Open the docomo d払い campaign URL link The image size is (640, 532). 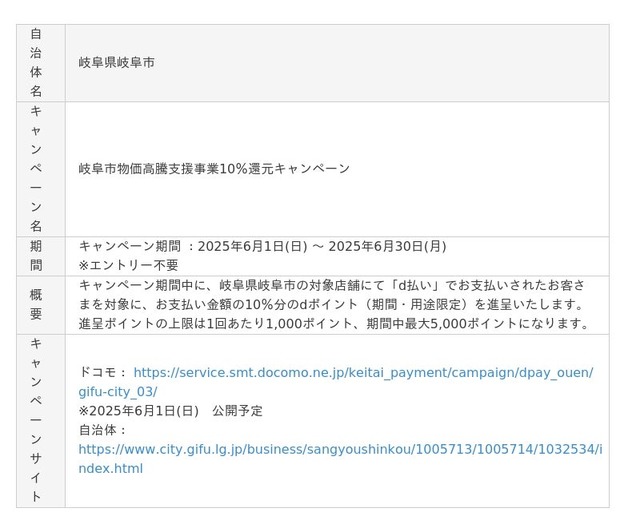pos(363,372)
